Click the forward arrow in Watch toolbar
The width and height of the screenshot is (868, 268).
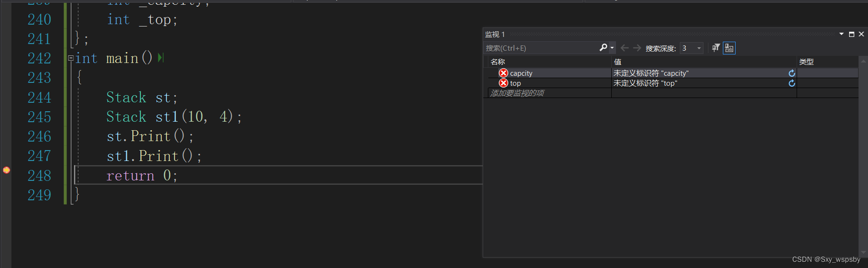pyautogui.click(x=637, y=48)
